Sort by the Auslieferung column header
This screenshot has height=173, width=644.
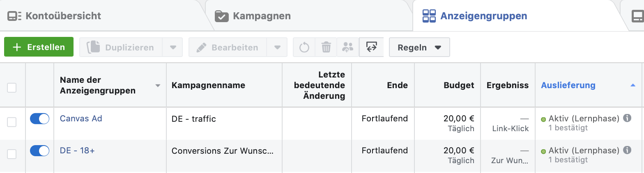tap(568, 85)
